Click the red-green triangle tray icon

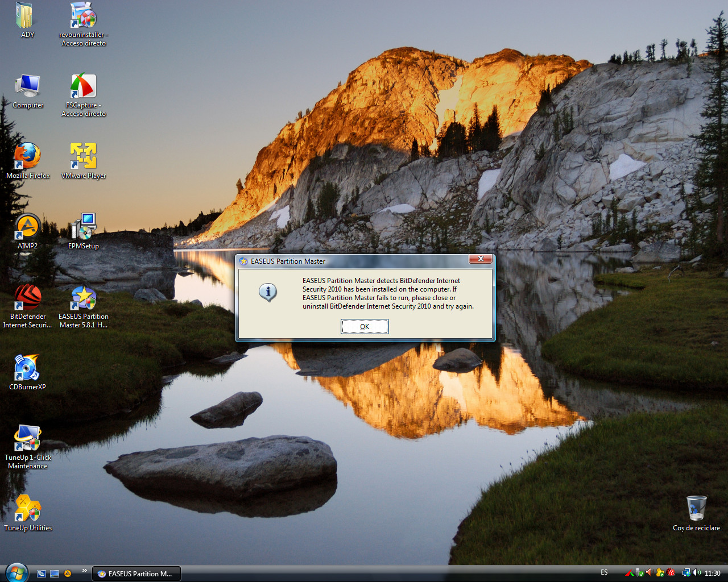pyautogui.click(x=630, y=573)
